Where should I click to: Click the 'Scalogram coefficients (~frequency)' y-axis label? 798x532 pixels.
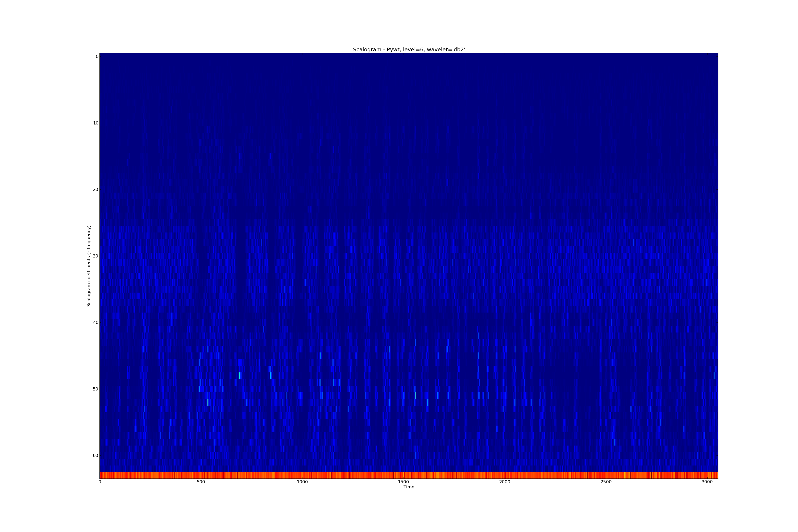(89, 266)
